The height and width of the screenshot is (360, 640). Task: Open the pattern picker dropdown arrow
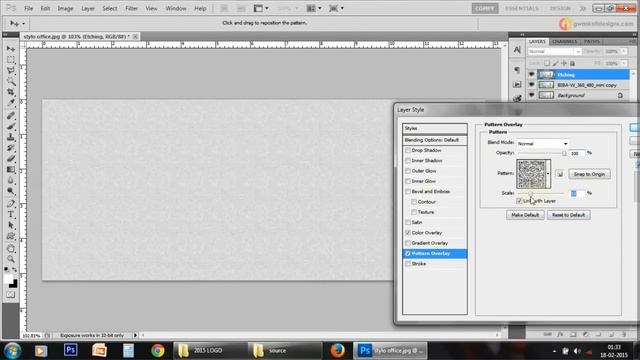point(548,173)
